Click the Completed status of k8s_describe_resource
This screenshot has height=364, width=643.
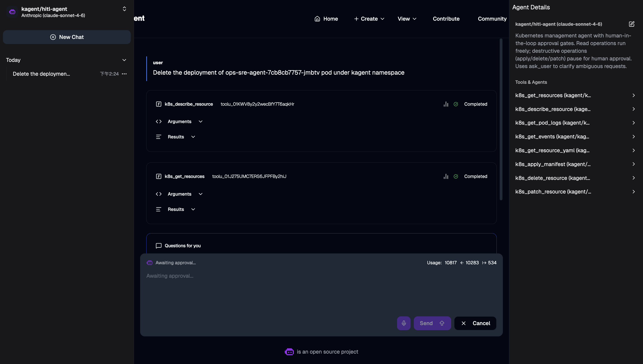[x=475, y=104]
